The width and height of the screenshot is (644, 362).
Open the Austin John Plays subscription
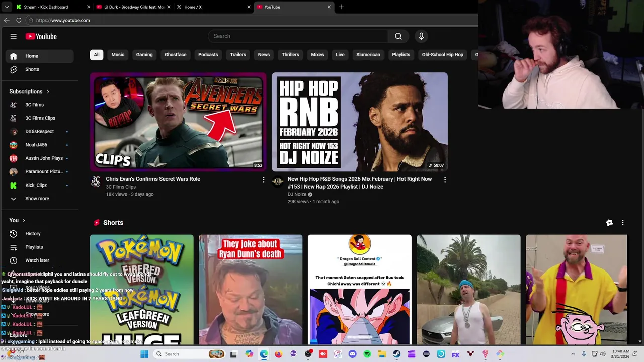click(x=39, y=158)
